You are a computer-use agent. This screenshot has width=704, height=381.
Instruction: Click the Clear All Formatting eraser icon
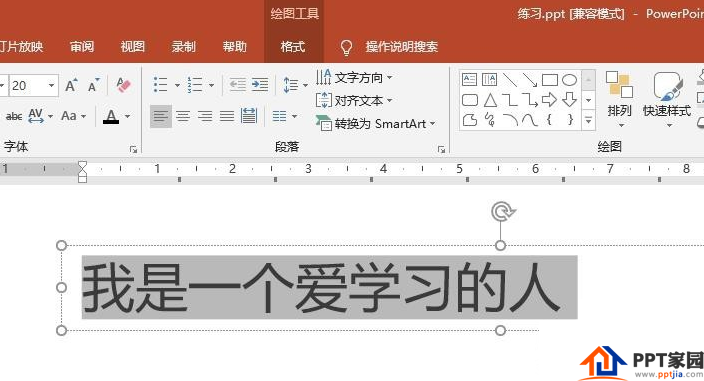click(x=123, y=85)
